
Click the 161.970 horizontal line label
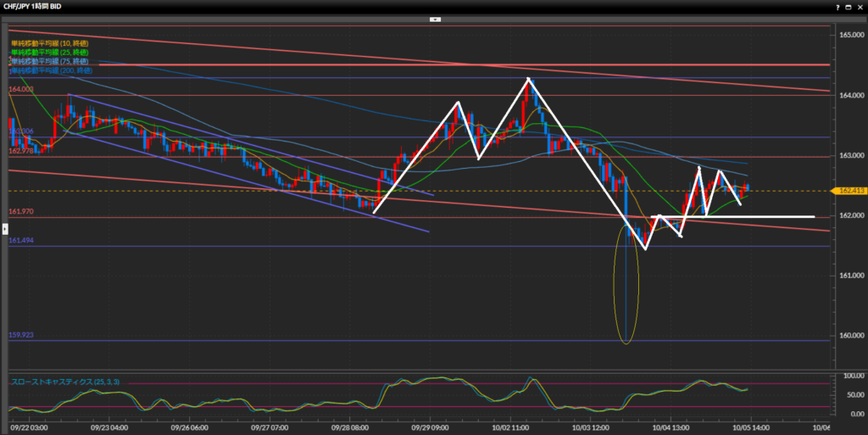21,211
